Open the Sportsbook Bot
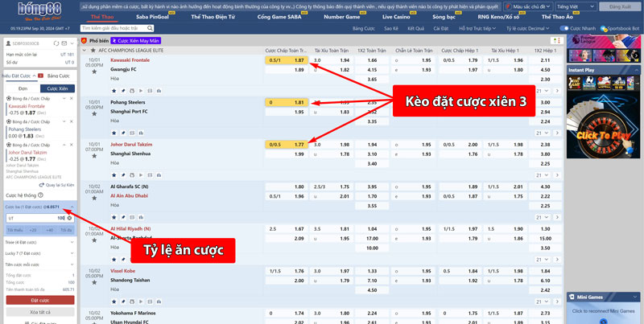The height and width of the screenshot is (324, 644). pos(620,28)
